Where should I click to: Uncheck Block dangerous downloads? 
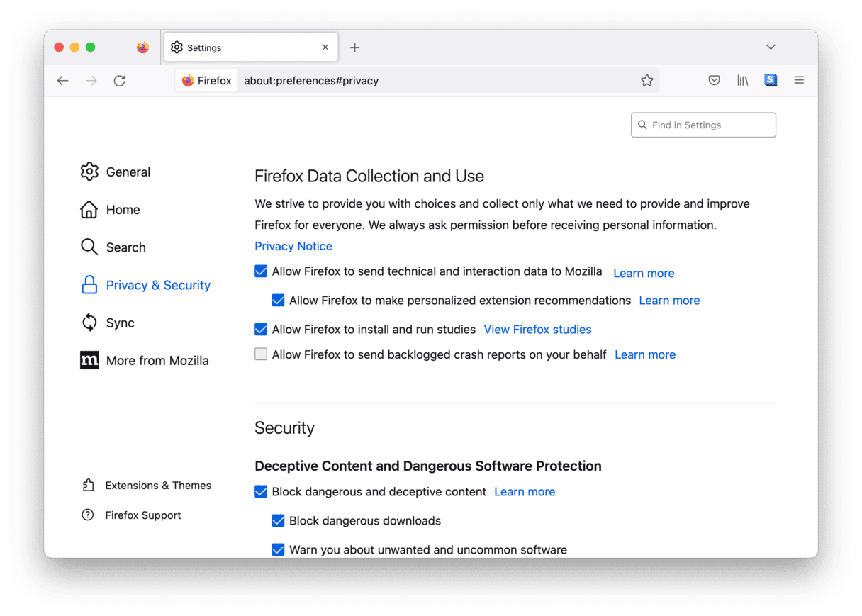click(278, 521)
